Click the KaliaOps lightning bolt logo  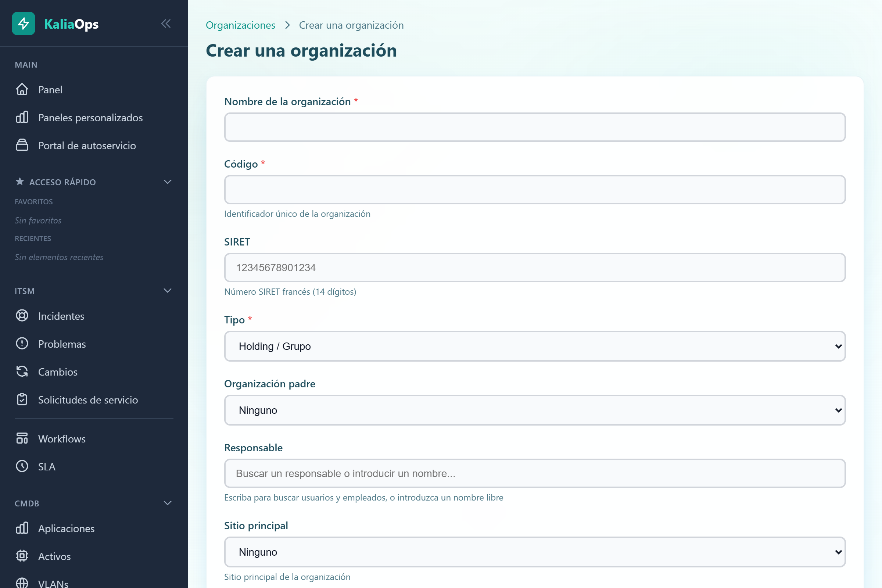(x=23, y=24)
